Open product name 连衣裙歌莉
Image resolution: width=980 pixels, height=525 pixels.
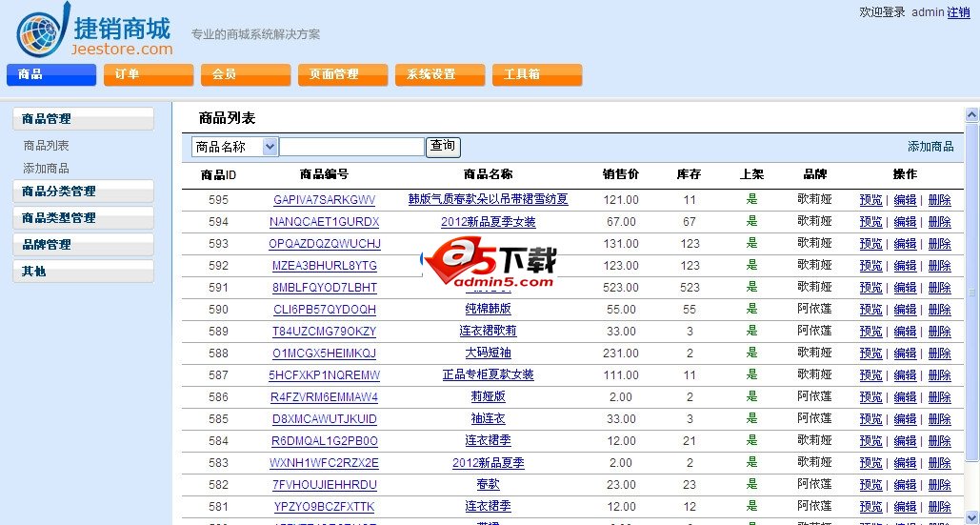pyautogui.click(x=489, y=332)
